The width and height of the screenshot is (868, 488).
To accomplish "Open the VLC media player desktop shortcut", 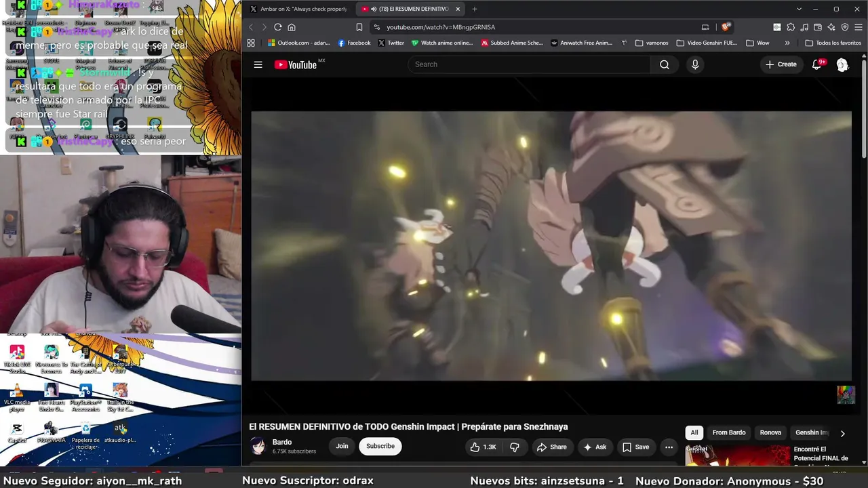I will (17, 398).
